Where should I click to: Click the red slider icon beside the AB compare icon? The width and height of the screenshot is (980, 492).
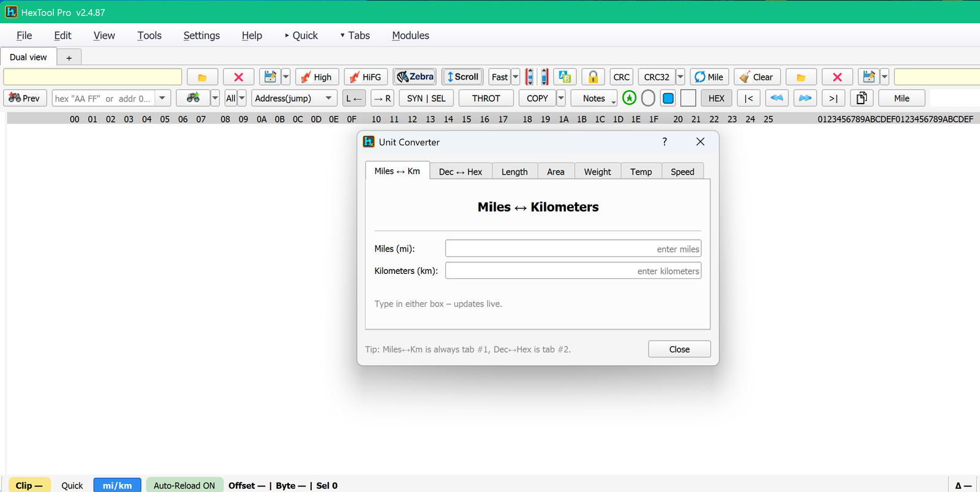pos(544,77)
